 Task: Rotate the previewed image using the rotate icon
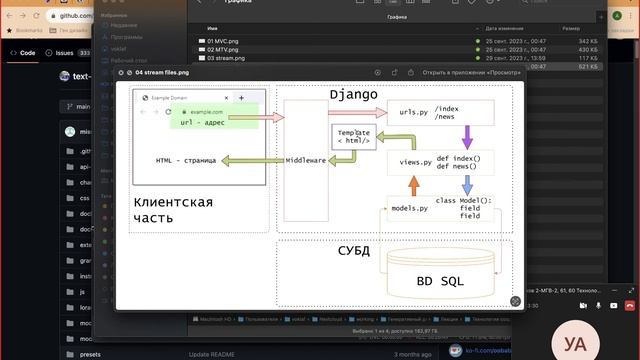pyautogui.click(x=394, y=73)
